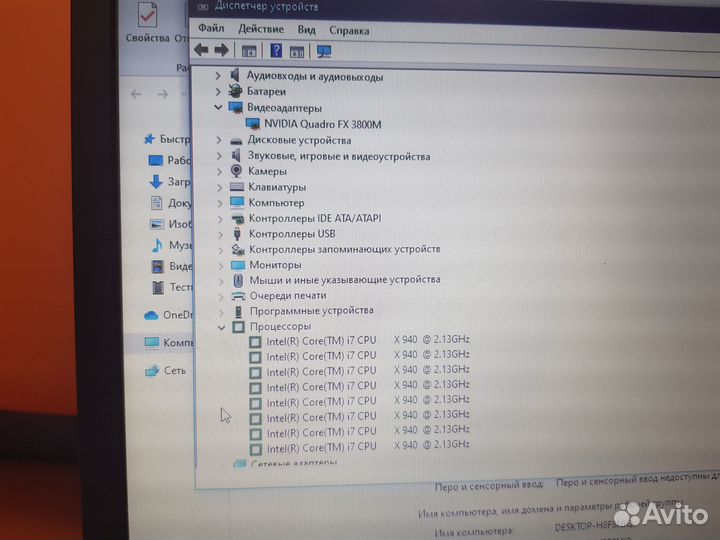Click the Видеоадаптеры display adapter icon

pyautogui.click(x=236, y=108)
